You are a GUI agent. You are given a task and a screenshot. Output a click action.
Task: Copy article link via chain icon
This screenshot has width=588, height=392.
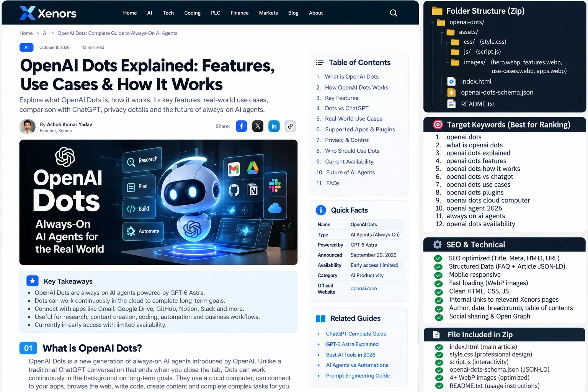click(291, 126)
